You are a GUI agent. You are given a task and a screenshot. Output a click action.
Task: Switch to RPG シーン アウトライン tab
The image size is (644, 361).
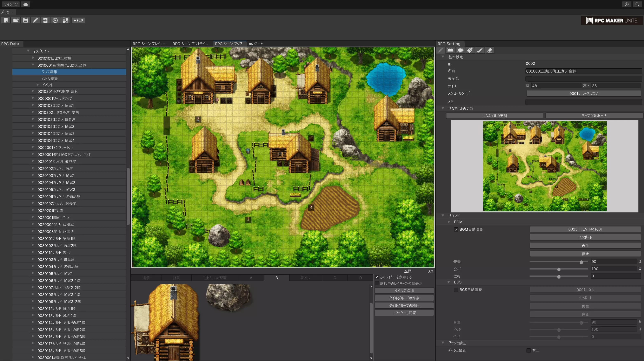pyautogui.click(x=190, y=44)
